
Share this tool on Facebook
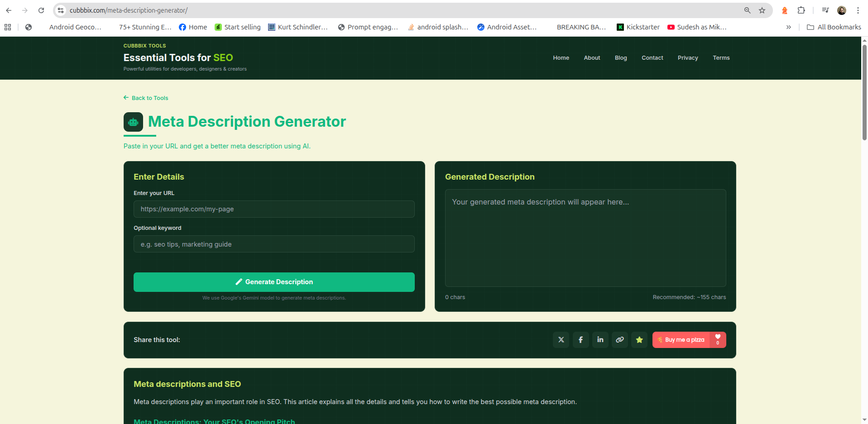580,339
